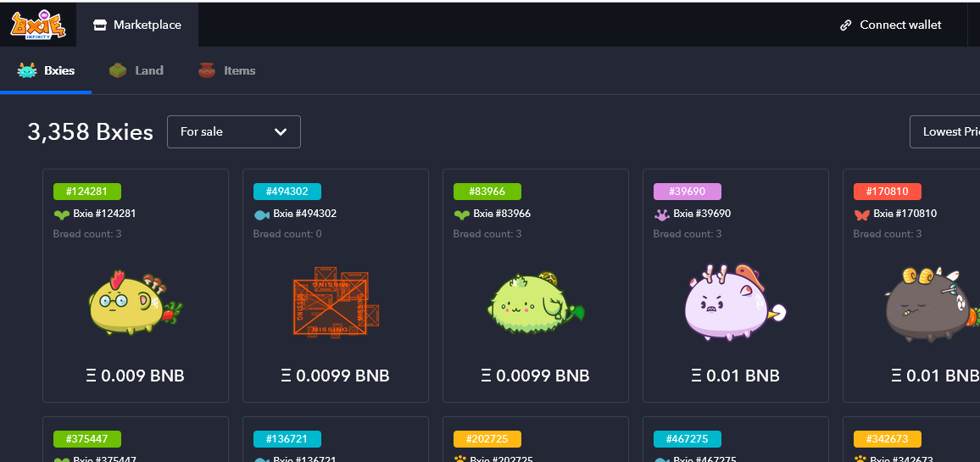Click the yellow #342673 ID badge
Viewport: 980px width, 462px height.
click(x=887, y=439)
